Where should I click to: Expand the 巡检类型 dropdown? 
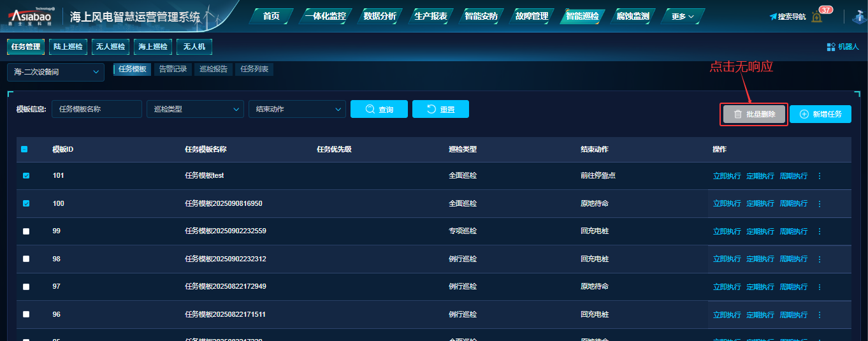(195, 109)
